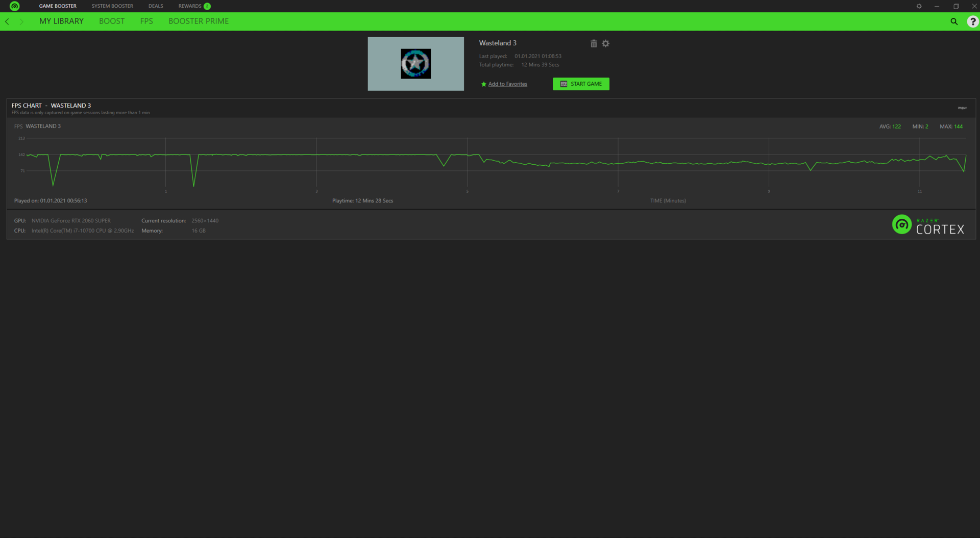Minimize the Razer Cortex window
The image size is (980, 538).
tap(937, 6)
